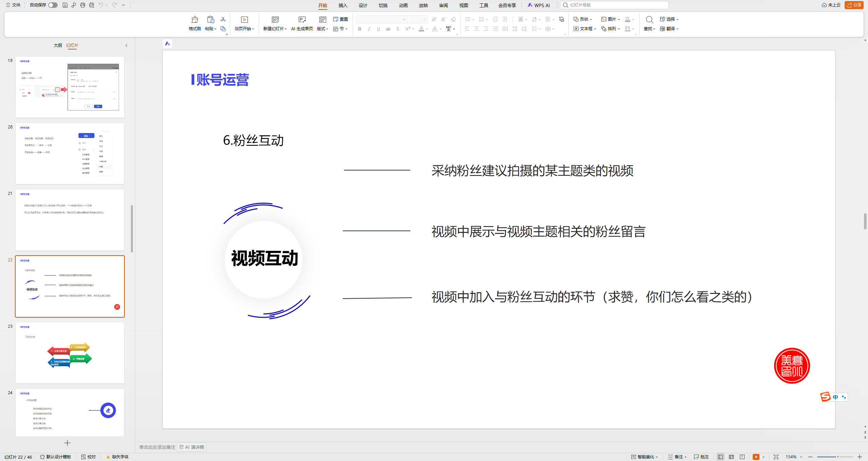This screenshot has width=868, height=461.
Task: Collapse the slide thumbnail panel
Action: click(126, 45)
